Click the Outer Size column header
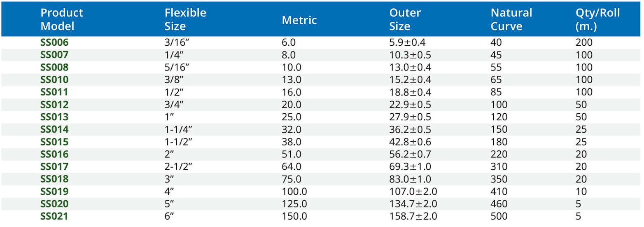Viewport: 644px width, 227px height. [x=405, y=19]
